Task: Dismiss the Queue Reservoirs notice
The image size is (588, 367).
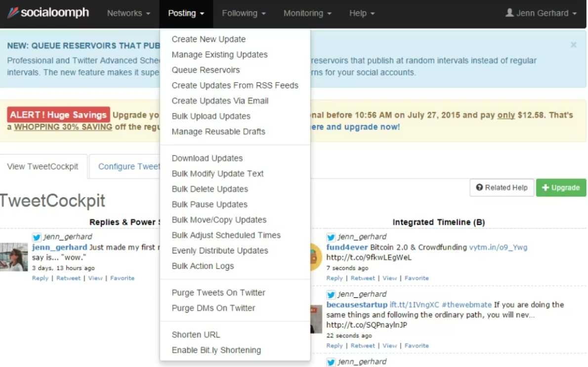Action: 573,45
